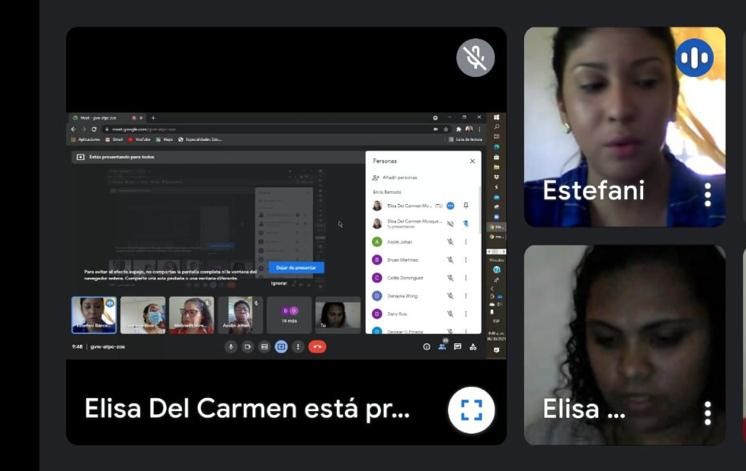
Task: Open the Elisa tile three-dot menu
Action: tap(707, 413)
